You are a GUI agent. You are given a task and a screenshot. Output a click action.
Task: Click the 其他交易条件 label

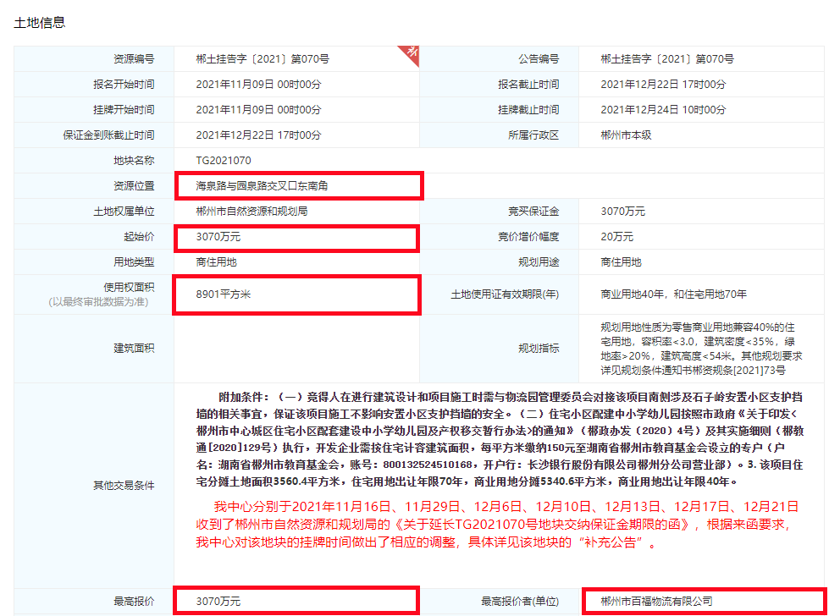point(124,486)
